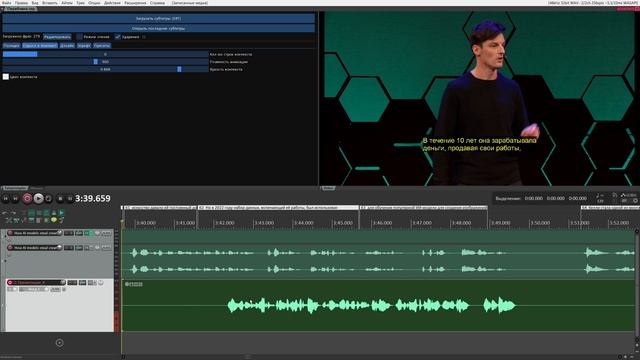640x360 pixels.
Task: Click the undo arrow in the toolbar
Action: 5,213
